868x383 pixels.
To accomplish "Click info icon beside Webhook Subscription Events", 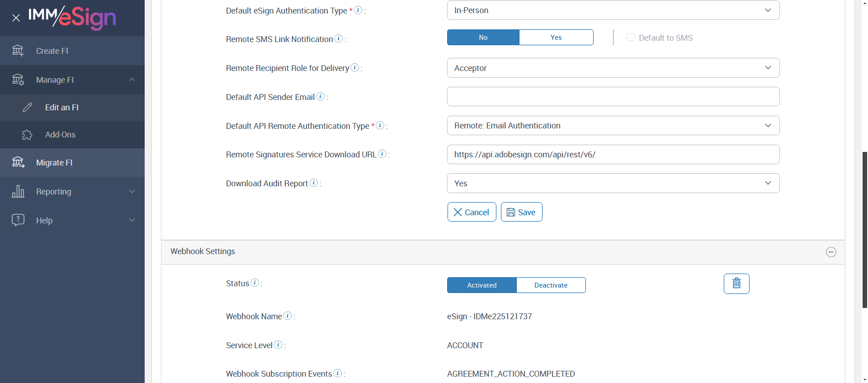I will click(338, 374).
